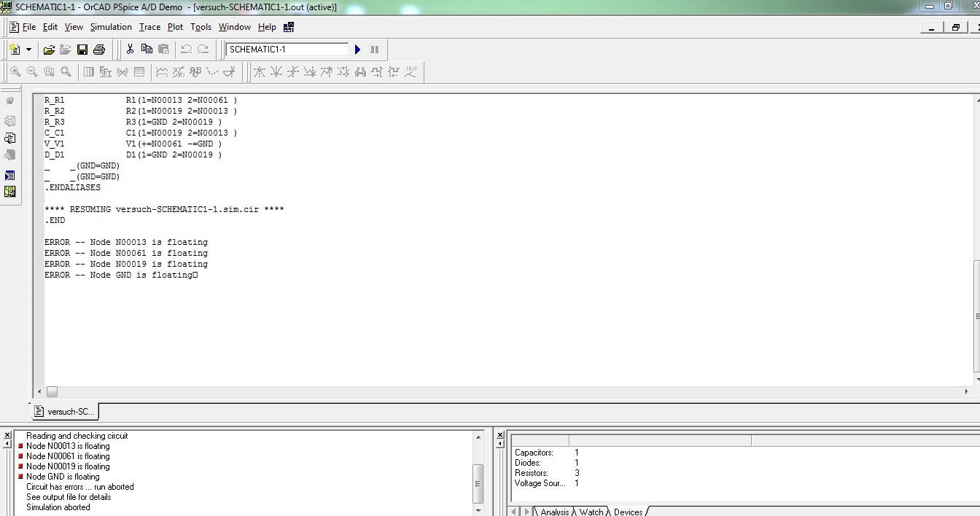Open the Simulation menu
Viewport: 980px width, 516px height.
111,27
